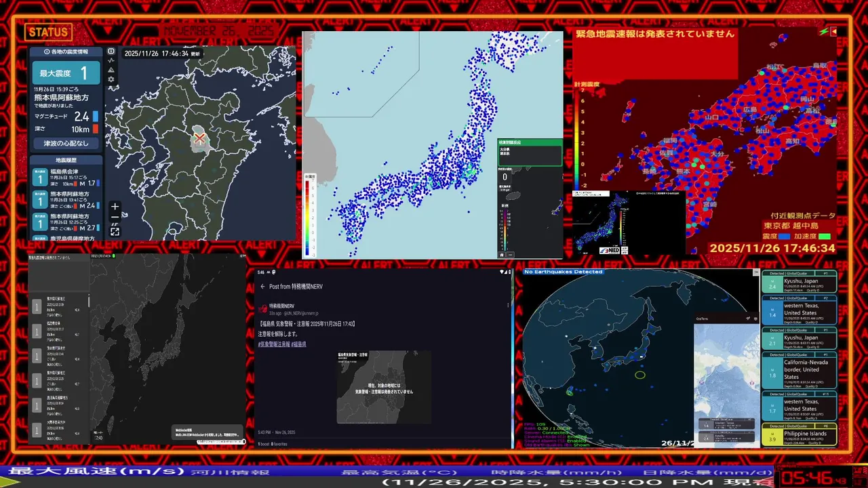Click the 最大風速(m/s) ticker label
This screenshot has height=488, width=868.
[x=97, y=471]
